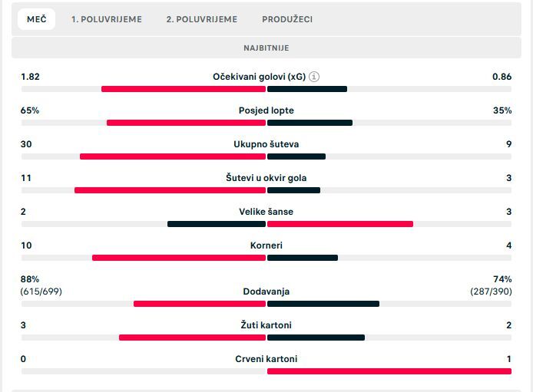The width and height of the screenshot is (533, 392).
Task: Click the xG info icon
Action: click(x=314, y=77)
